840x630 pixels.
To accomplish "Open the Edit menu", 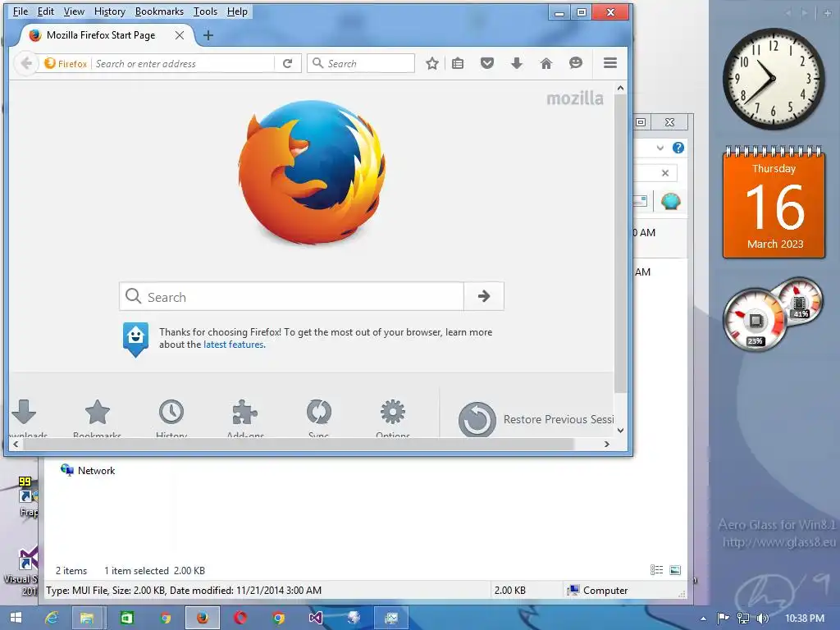I will coord(46,11).
